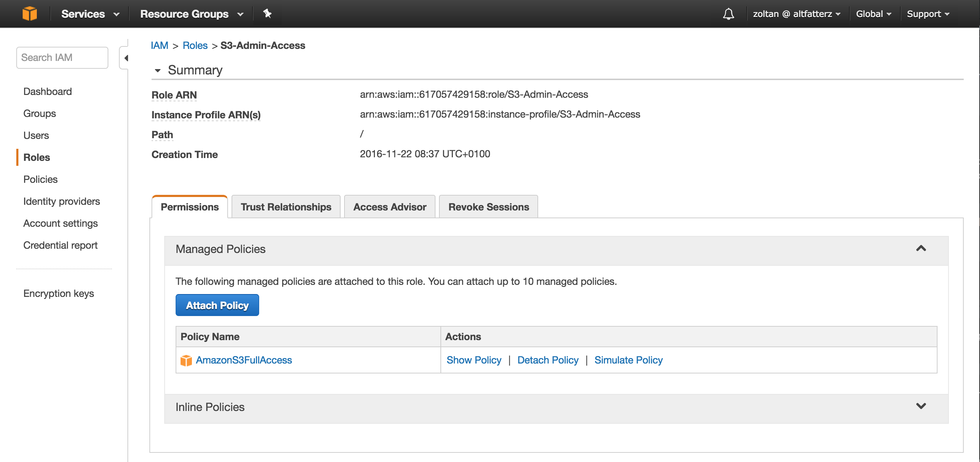Image resolution: width=980 pixels, height=462 pixels.
Task: Click the bookmarks/favorites star icon
Action: pos(268,13)
